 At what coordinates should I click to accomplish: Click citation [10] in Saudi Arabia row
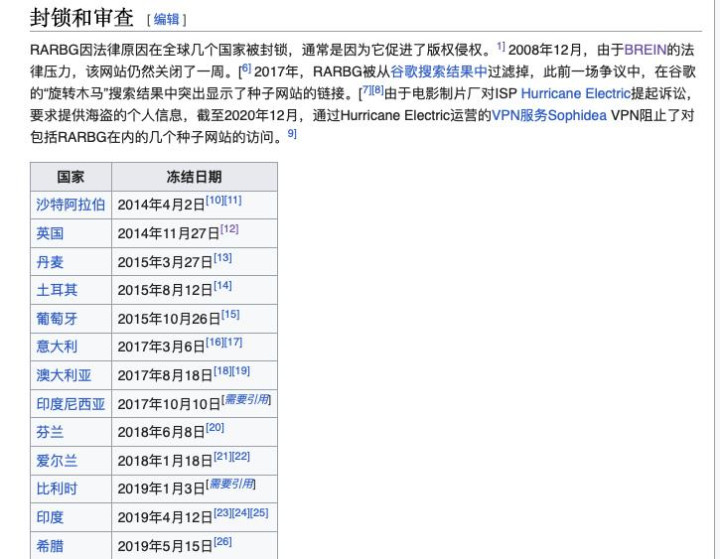[214, 200]
